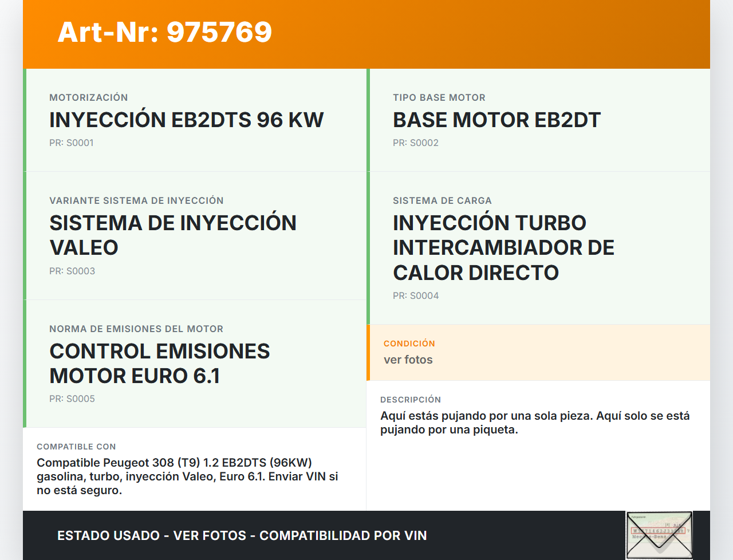Viewport: 733px width, 560px height.
Task: Click the PR: S0003 code
Action: pos(72,271)
